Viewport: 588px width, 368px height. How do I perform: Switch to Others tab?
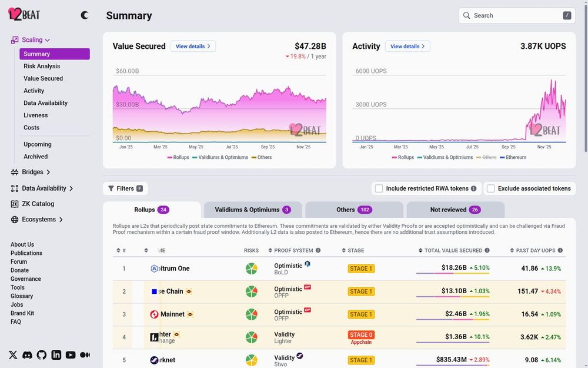[x=355, y=210]
